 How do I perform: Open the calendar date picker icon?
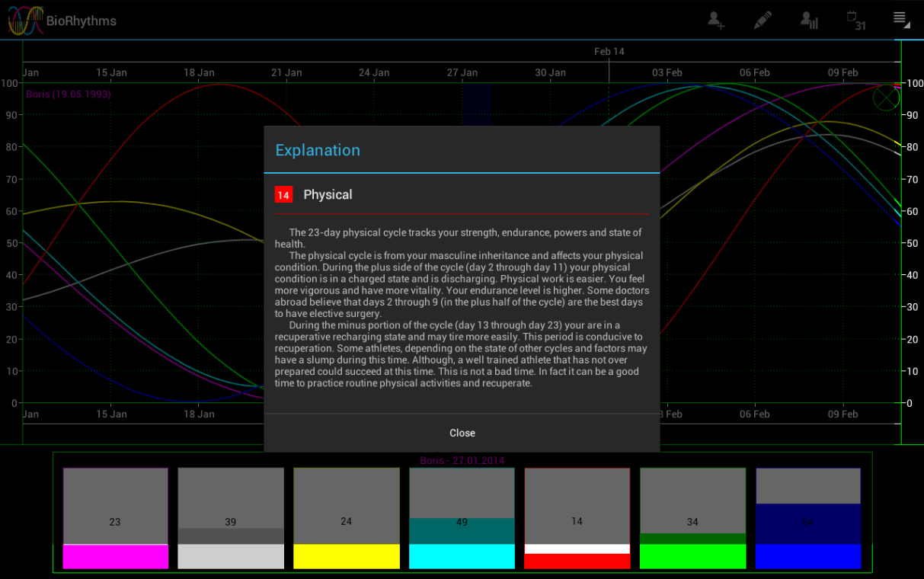[856, 21]
